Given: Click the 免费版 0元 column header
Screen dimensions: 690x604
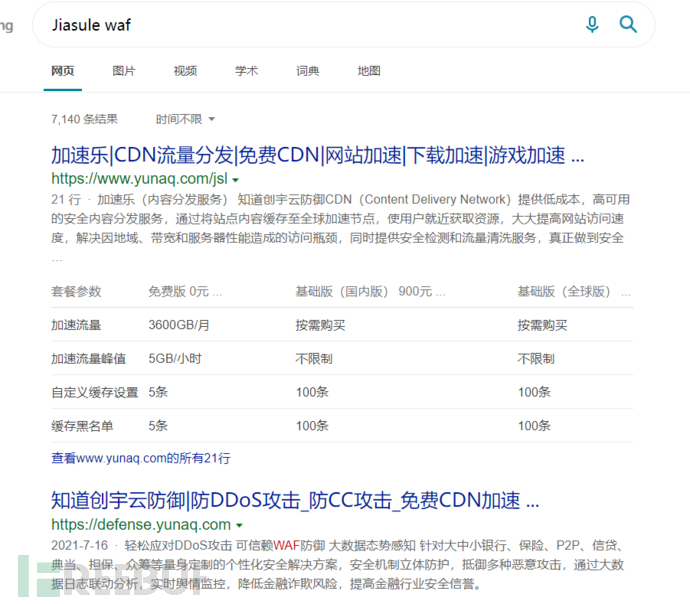Looking at the screenshot, I should pos(185,292).
